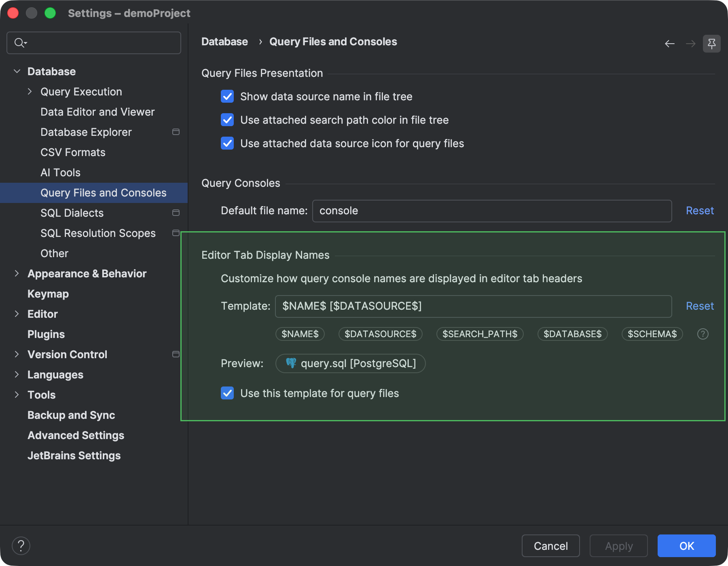Click the Database breadcrumb link
Viewport: 728px width, 566px height.
click(x=224, y=42)
